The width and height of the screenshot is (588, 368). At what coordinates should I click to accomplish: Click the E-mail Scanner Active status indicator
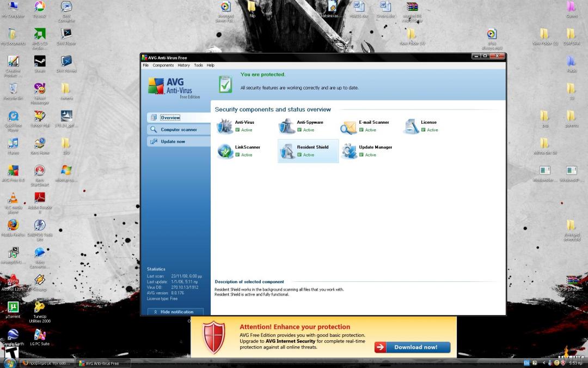(367, 130)
